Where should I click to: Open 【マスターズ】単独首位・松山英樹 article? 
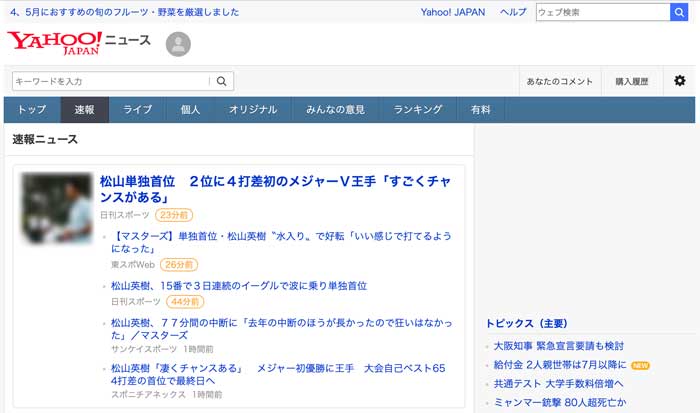coord(281,242)
